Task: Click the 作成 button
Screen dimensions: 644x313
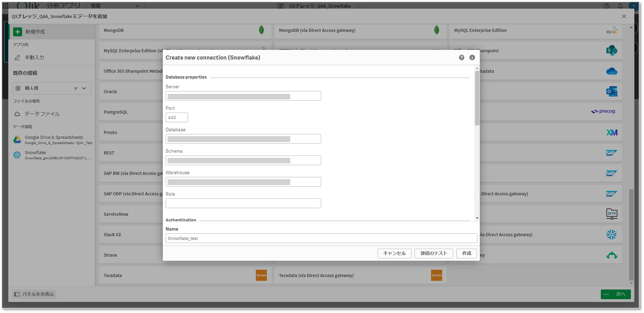Action: click(x=466, y=253)
